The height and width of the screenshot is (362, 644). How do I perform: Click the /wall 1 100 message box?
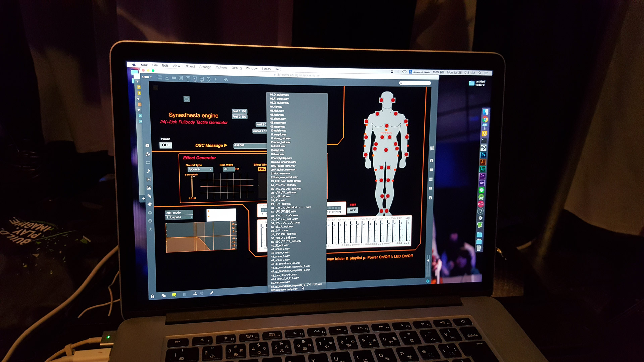tap(239, 111)
